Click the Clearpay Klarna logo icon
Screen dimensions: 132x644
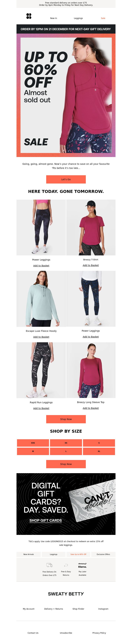coord(82,565)
